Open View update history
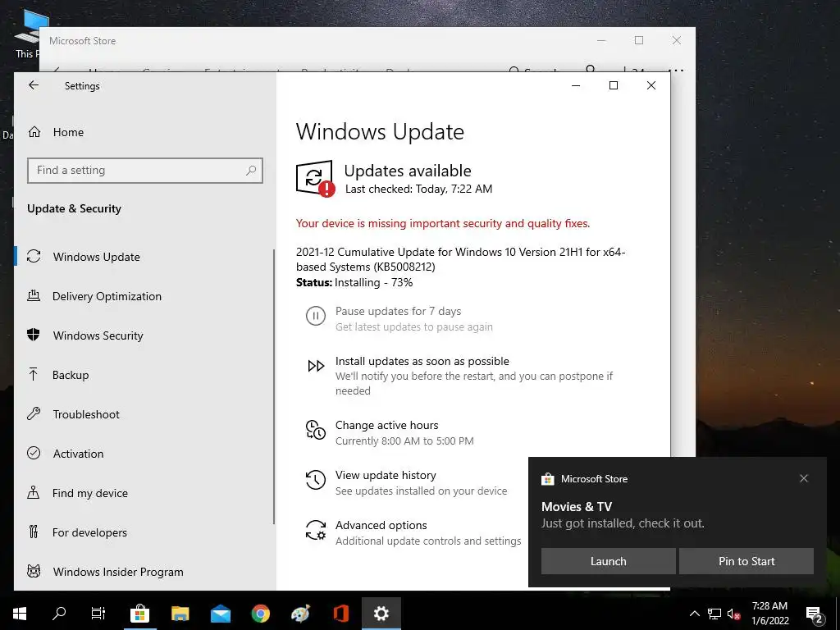 click(386, 475)
